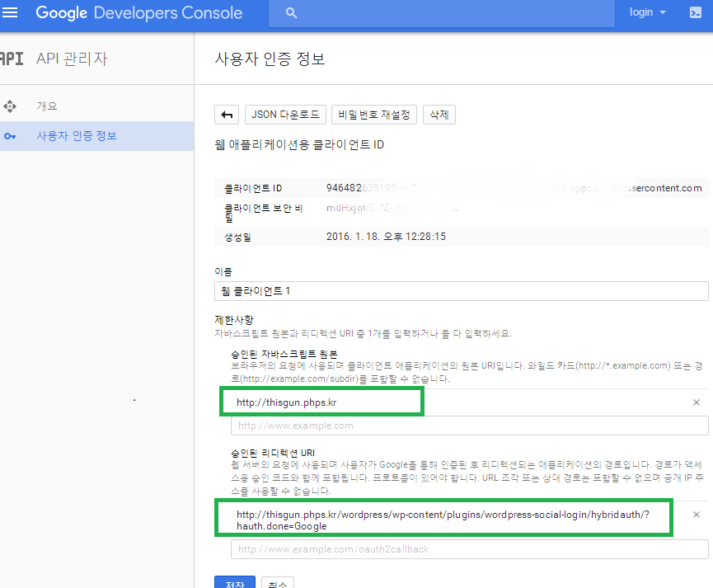Click the Cloud Shell terminal icon
The height and width of the screenshot is (588, 713).
695,12
